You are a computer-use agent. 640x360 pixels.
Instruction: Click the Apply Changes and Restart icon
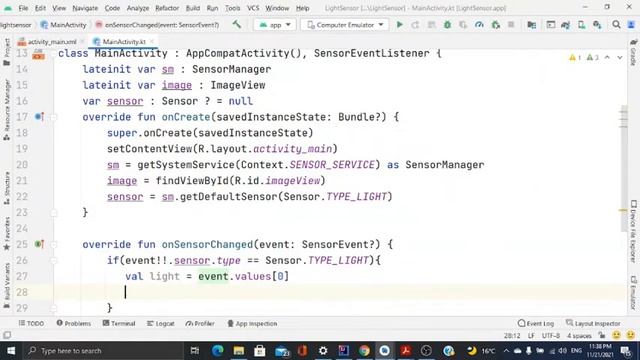(416, 25)
